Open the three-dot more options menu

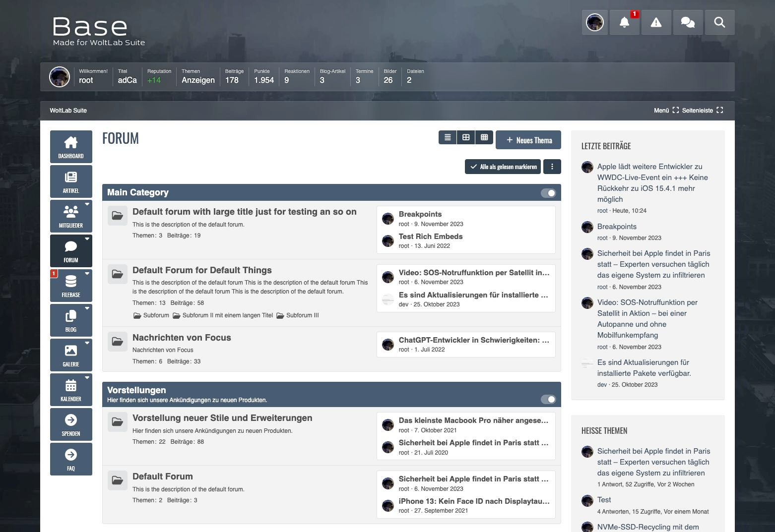click(552, 167)
